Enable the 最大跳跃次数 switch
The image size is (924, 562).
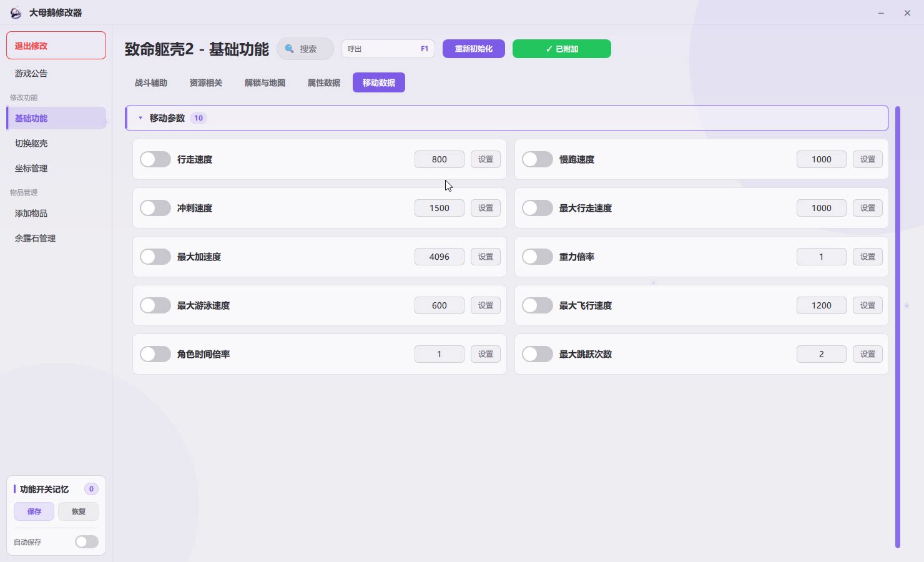coord(538,354)
